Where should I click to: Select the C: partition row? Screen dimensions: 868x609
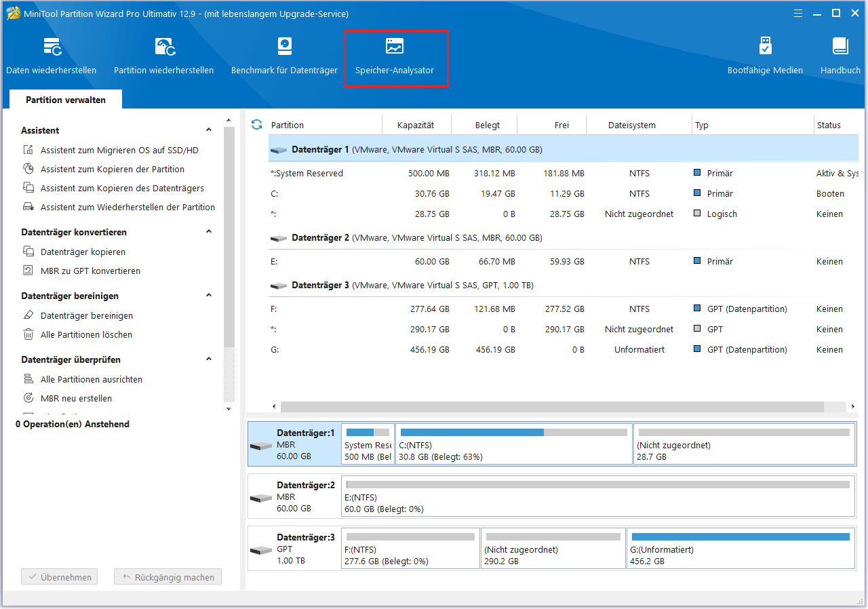tap(563, 194)
